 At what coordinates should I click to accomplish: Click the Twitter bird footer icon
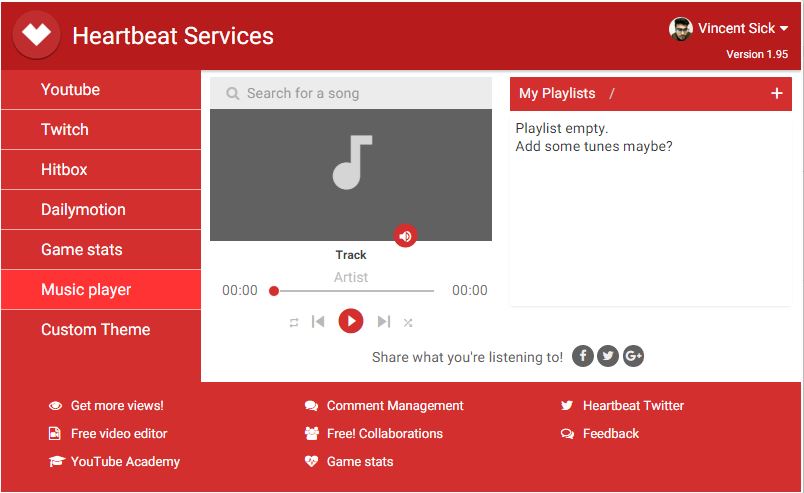[567, 406]
